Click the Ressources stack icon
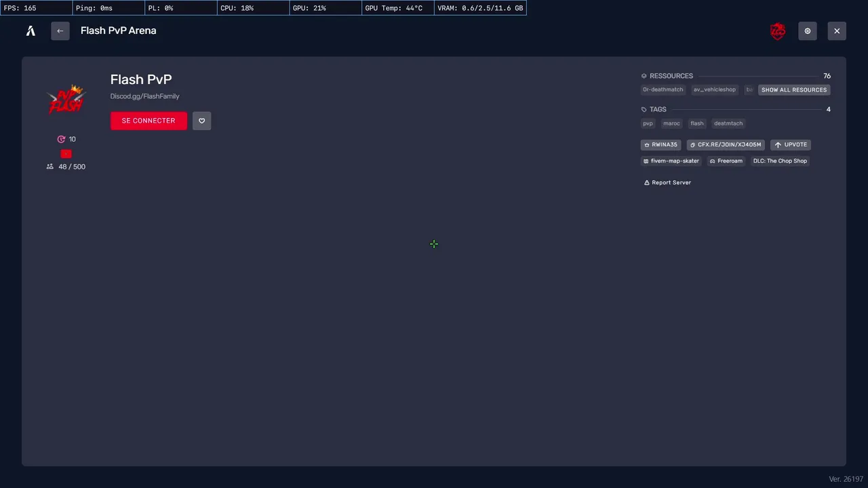This screenshot has width=868, height=488. point(644,76)
